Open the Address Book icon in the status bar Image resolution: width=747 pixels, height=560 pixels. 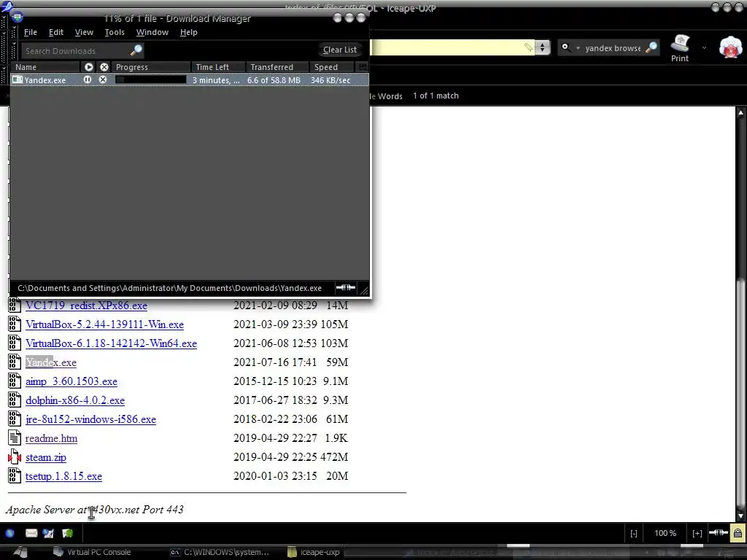(67, 533)
